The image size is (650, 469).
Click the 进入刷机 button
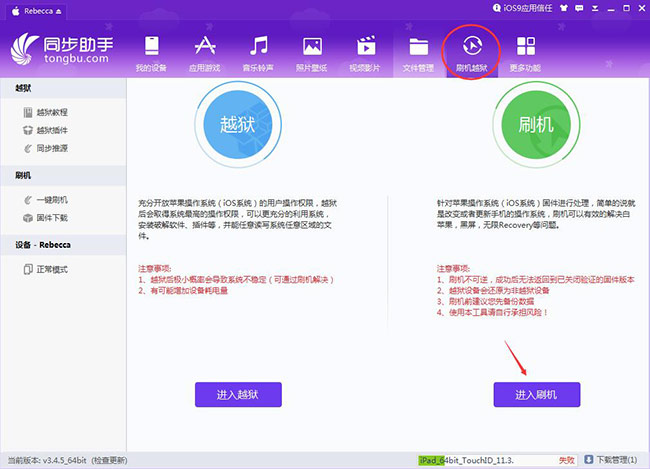pyautogui.click(x=537, y=394)
